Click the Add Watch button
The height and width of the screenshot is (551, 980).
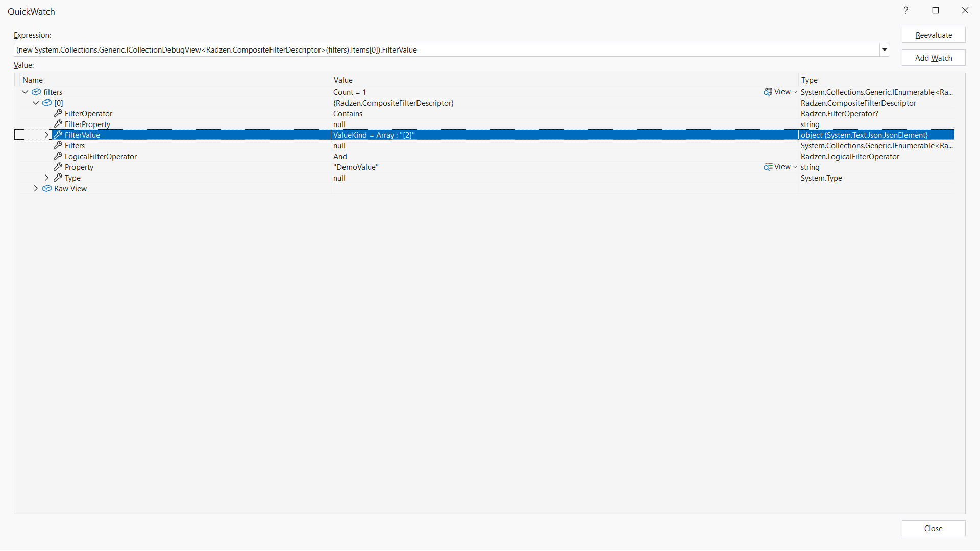tap(933, 58)
